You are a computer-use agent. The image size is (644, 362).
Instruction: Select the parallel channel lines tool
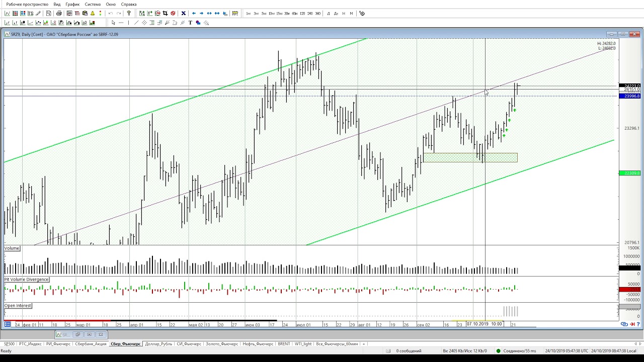coord(144,23)
